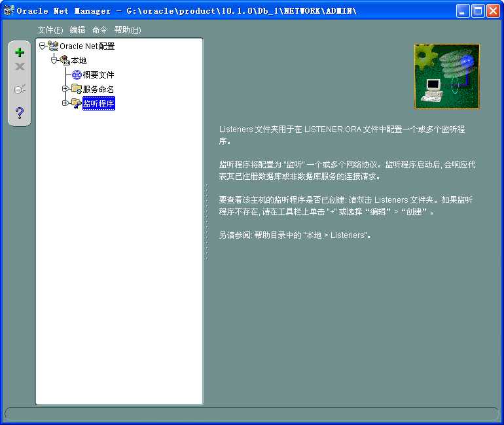
Task: Click the 服务命名 folder icon
Action: click(77, 89)
